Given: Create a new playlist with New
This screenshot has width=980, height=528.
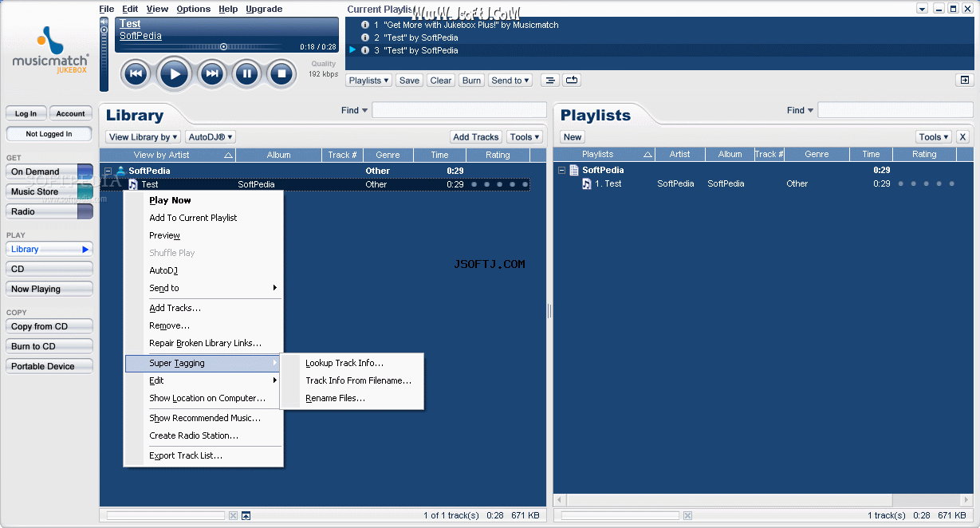Looking at the screenshot, I should pos(573,137).
